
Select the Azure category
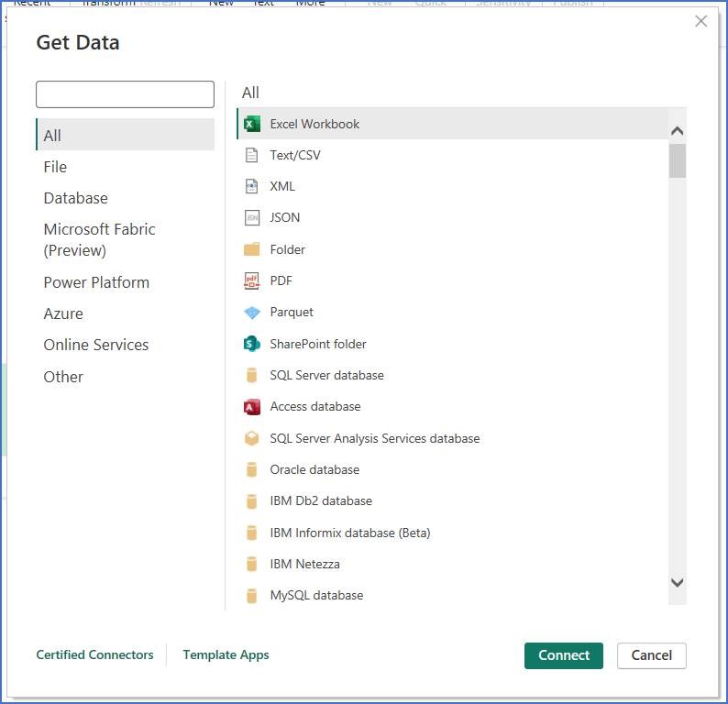pyautogui.click(x=63, y=313)
